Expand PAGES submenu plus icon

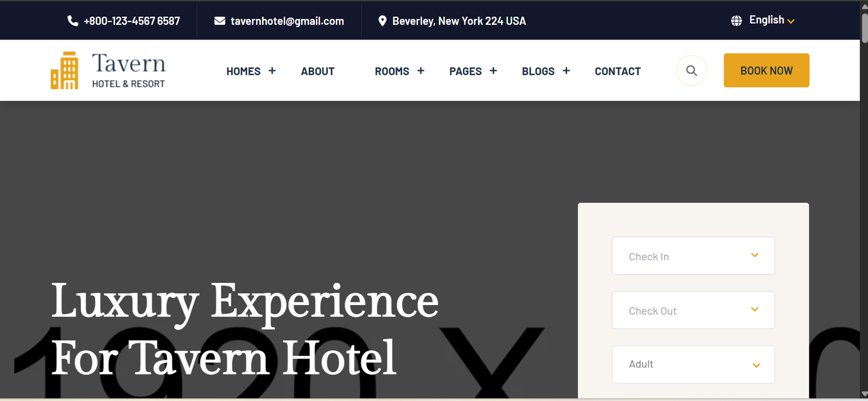(493, 71)
